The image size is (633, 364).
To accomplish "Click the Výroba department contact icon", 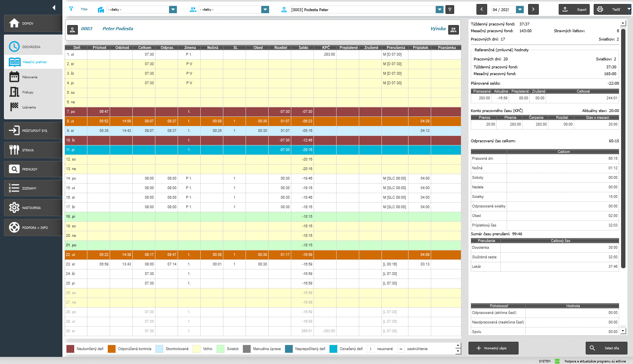I will [x=453, y=29].
